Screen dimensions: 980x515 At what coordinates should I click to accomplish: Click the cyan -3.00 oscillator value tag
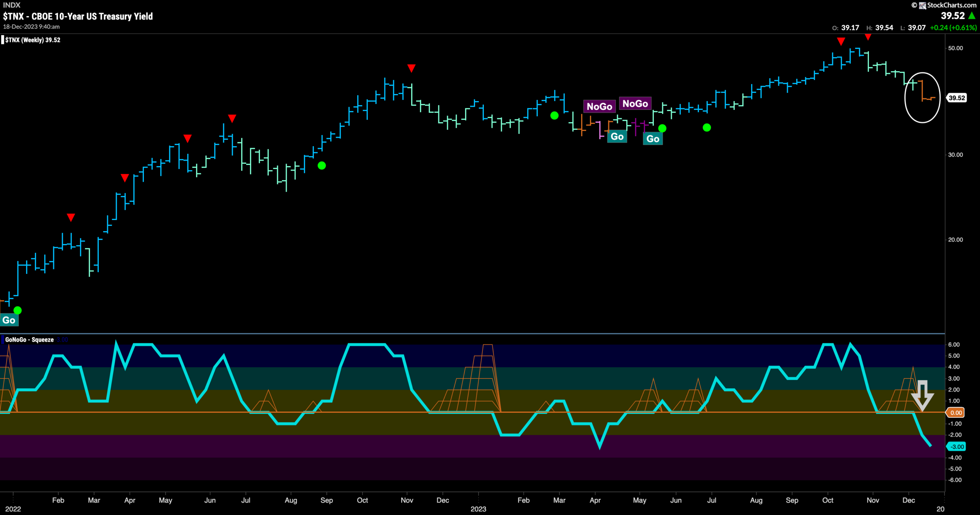pyautogui.click(x=956, y=447)
